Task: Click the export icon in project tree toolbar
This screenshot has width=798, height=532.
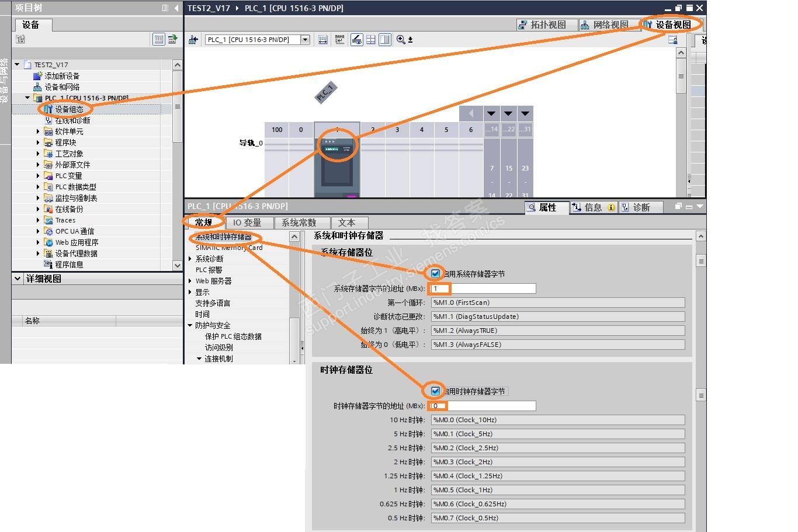Action: tap(172, 39)
